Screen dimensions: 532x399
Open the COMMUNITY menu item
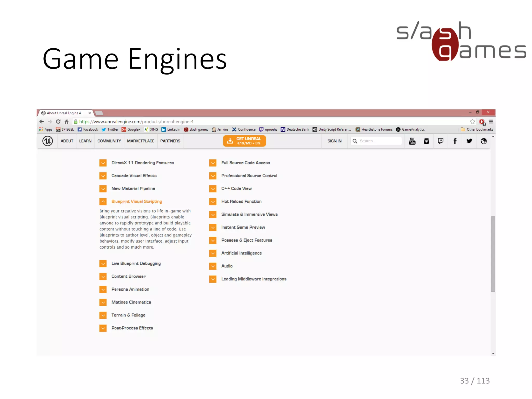109,141
